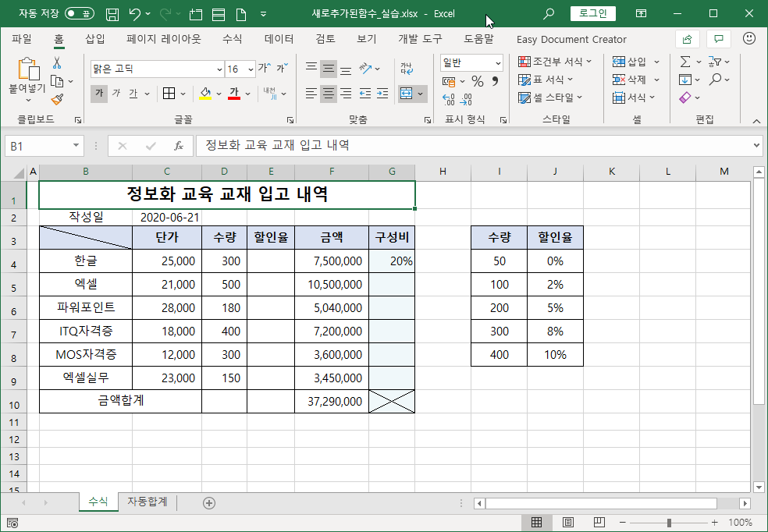
Task: Open the Comments icon button
Action: click(x=719, y=39)
